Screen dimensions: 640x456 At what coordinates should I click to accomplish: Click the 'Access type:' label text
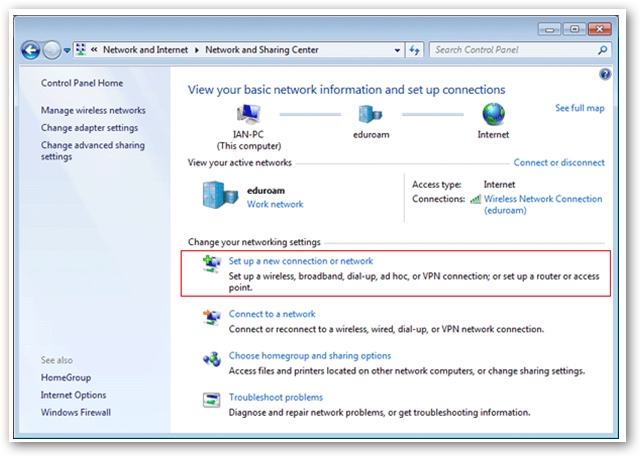(x=437, y=185)
